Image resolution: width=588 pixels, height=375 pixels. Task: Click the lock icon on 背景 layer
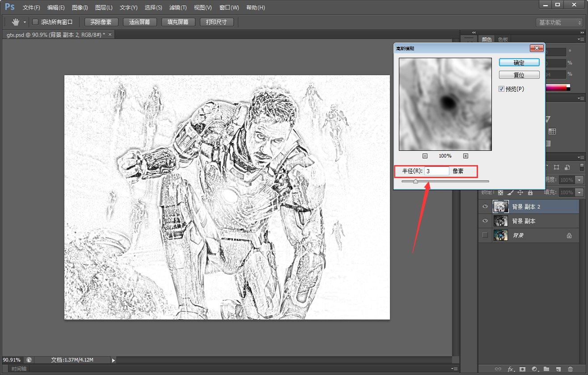point(569,235)
